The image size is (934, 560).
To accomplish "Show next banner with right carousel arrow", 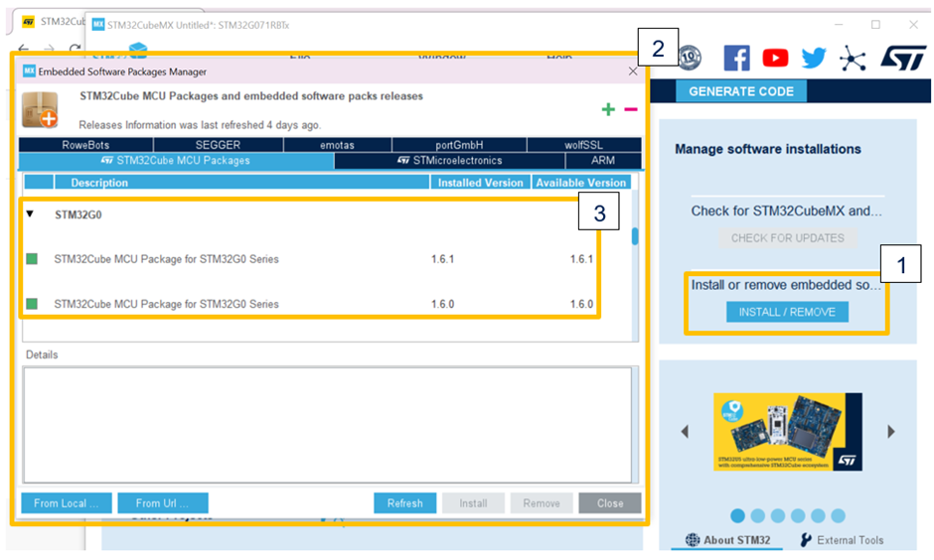I will [x=891, y=432].
